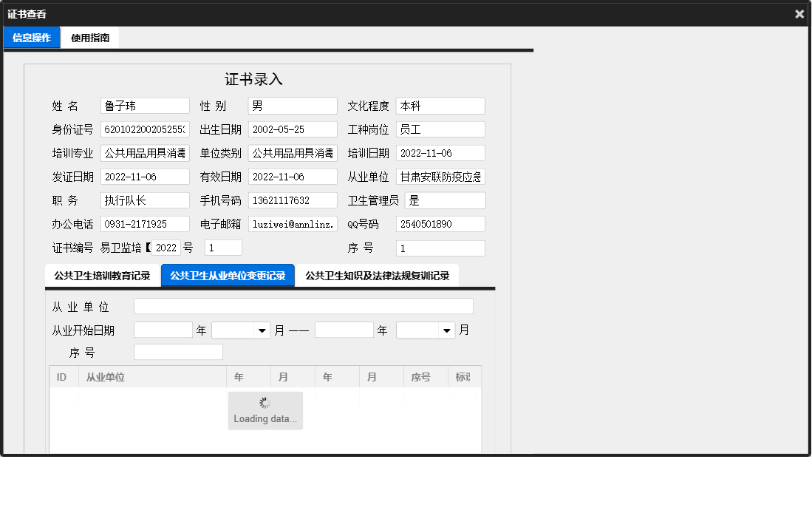This screenshot has width=812, height=513.
Task: Click the 姓名 field showing 鲁子玮
Action: [x=144, y=105]
